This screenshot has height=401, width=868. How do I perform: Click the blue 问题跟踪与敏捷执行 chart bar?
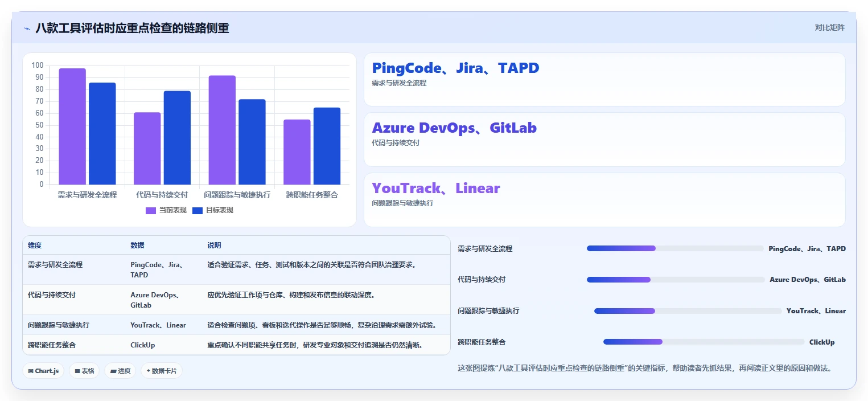pos(252,142)
